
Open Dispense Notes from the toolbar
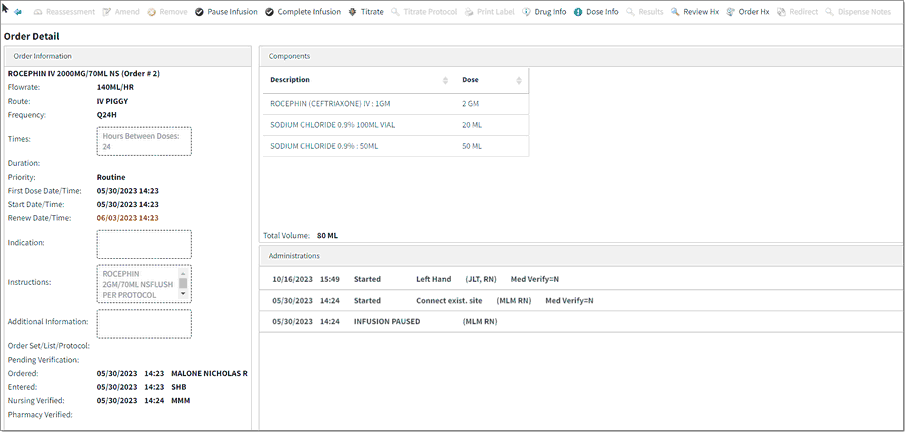point(858,12)
